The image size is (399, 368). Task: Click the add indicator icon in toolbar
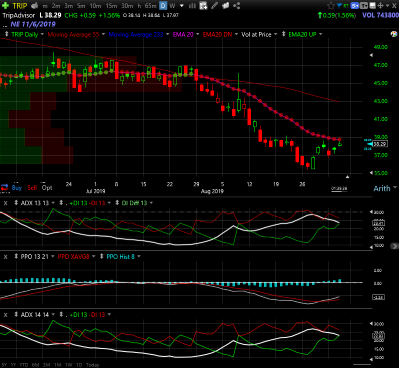point(203,6)
